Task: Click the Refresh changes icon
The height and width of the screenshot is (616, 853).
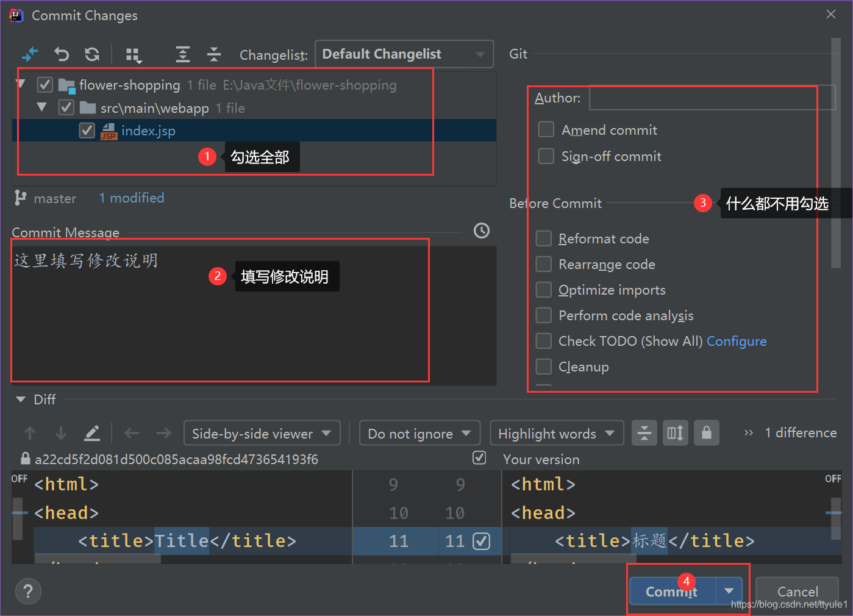Action: pyautogui.click(x=92, y=54)
